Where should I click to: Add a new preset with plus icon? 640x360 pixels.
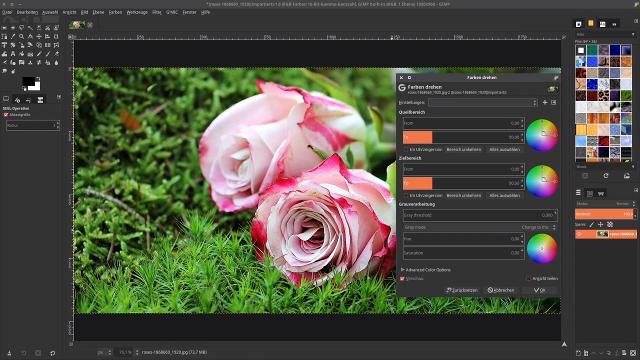coord(545,102)
